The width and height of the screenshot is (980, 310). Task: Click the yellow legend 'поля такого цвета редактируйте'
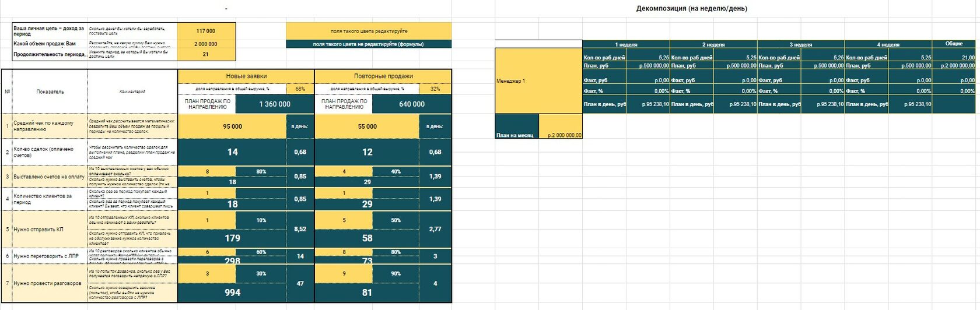(369, 31)
